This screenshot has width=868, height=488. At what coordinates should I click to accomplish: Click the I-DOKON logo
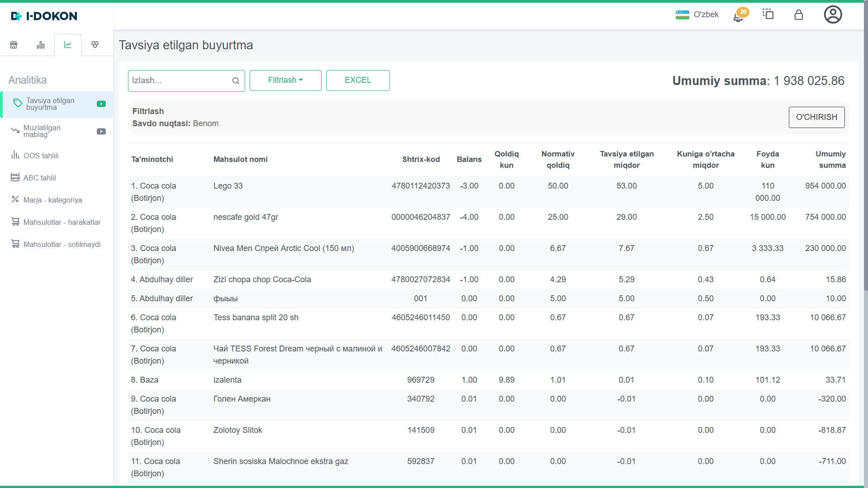43,16
